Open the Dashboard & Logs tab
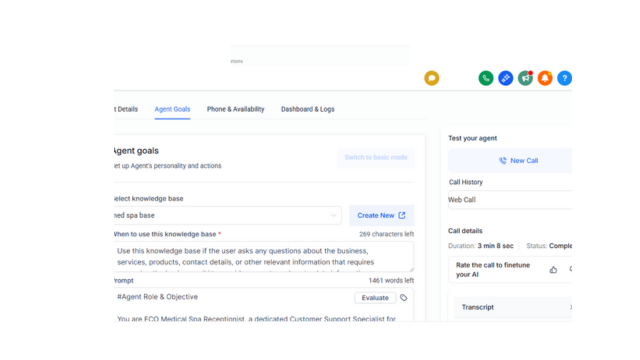 click(x=307, y=109)
